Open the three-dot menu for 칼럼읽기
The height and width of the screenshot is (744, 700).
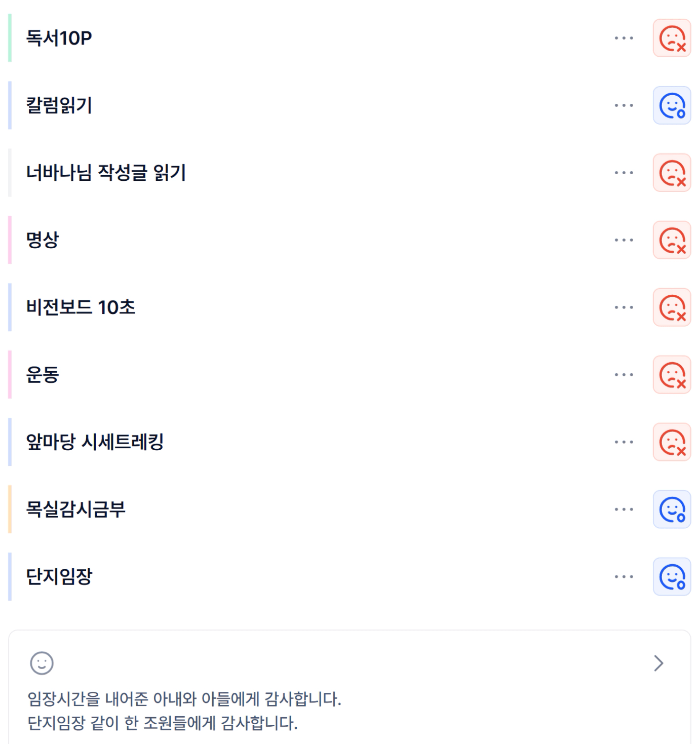(624, 105)
